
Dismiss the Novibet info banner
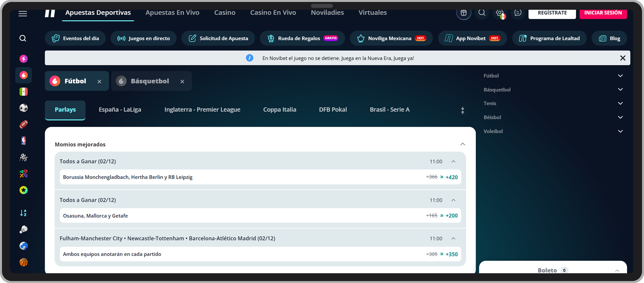tap(623, 58)
